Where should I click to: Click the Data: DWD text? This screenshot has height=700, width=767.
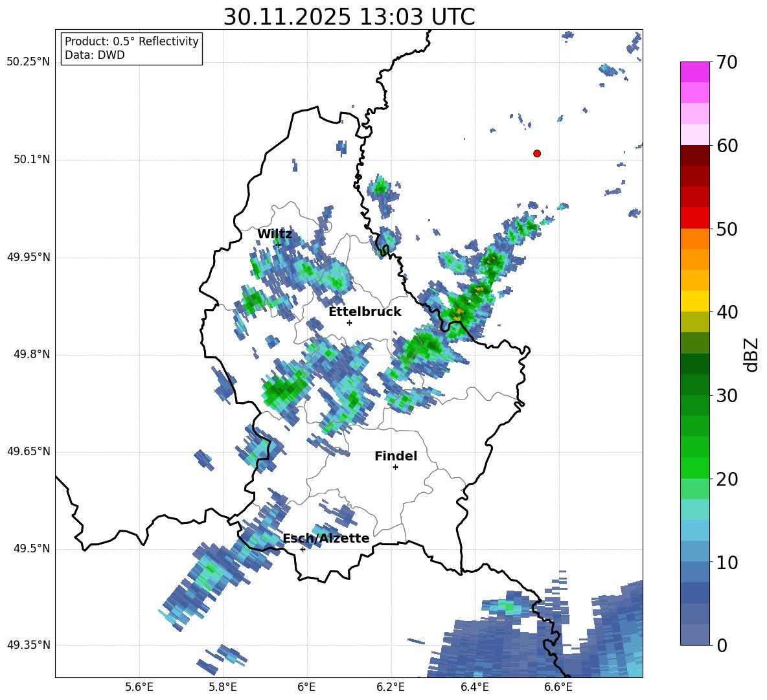click(x=95, y=55)
